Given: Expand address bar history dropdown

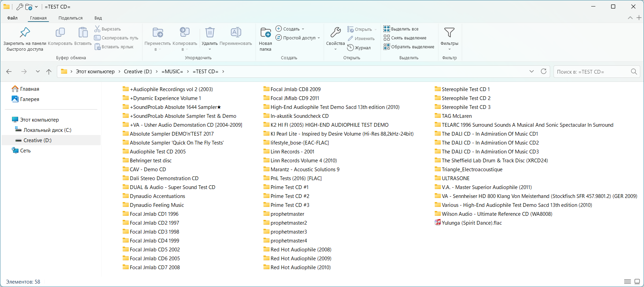Looking at the screenshot, I should point(531,71).
